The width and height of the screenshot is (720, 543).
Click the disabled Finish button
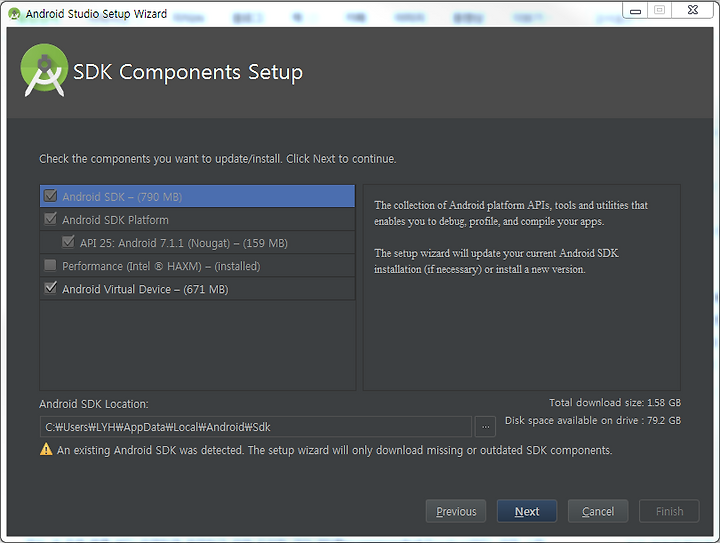[669, 511]
